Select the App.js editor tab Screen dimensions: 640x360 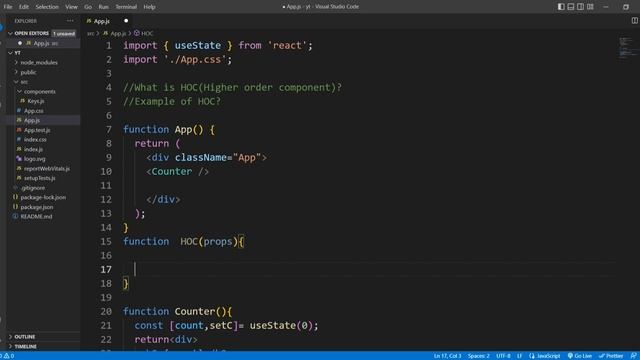pos(102,21)
